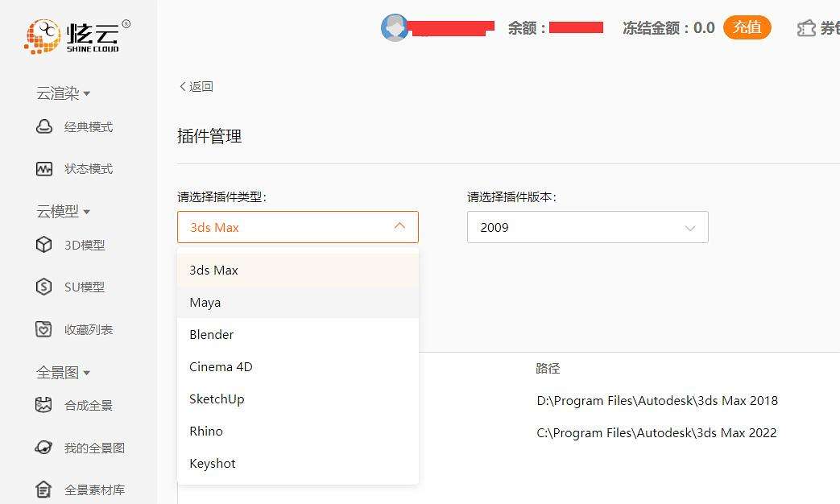Open the plugin version dropdown showing 2009

(588, 227)
